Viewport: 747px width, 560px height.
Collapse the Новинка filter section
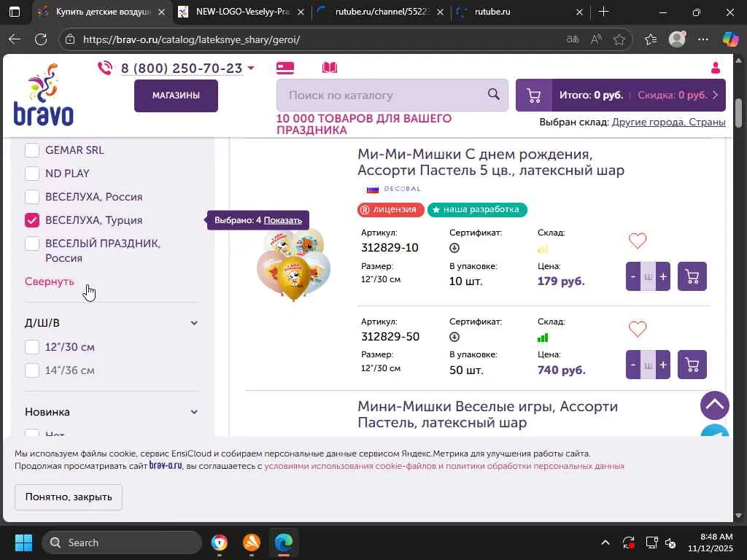(194, 412)
